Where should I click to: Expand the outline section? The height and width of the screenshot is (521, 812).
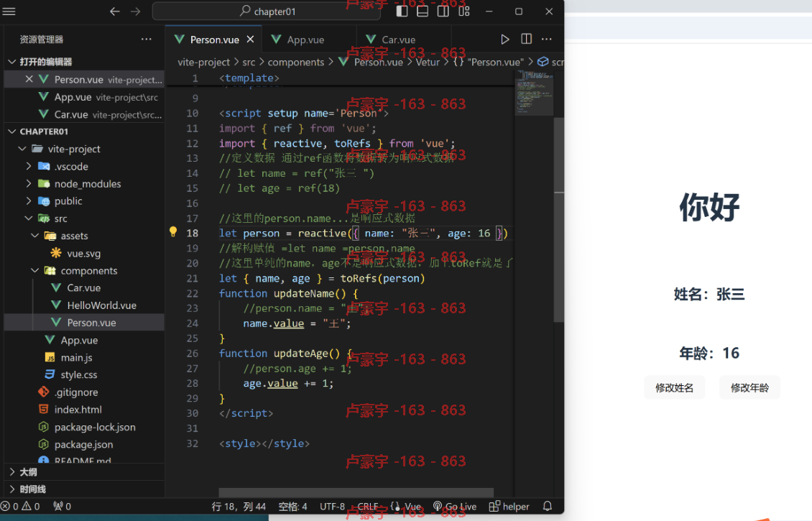[x=84, y=472]
